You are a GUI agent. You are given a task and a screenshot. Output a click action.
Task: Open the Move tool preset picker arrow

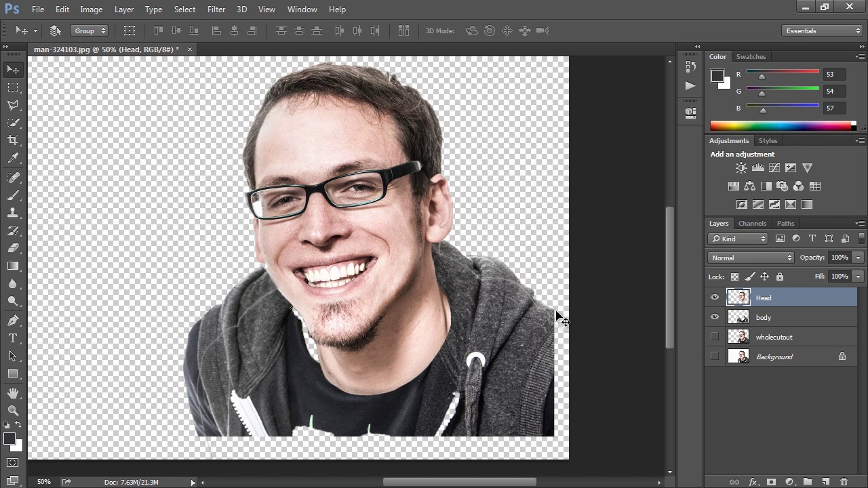(35, 30)
